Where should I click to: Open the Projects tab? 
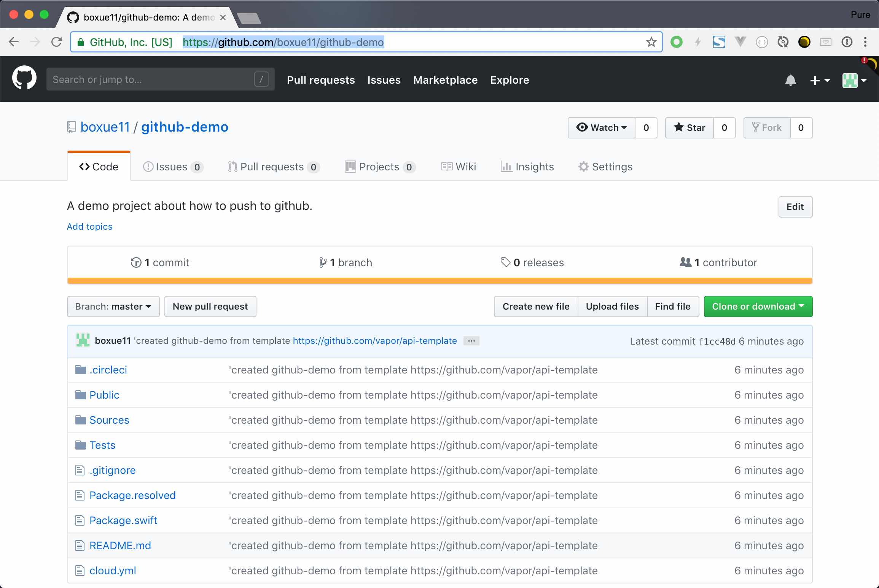pyautogui.click(x=380, y=167)
